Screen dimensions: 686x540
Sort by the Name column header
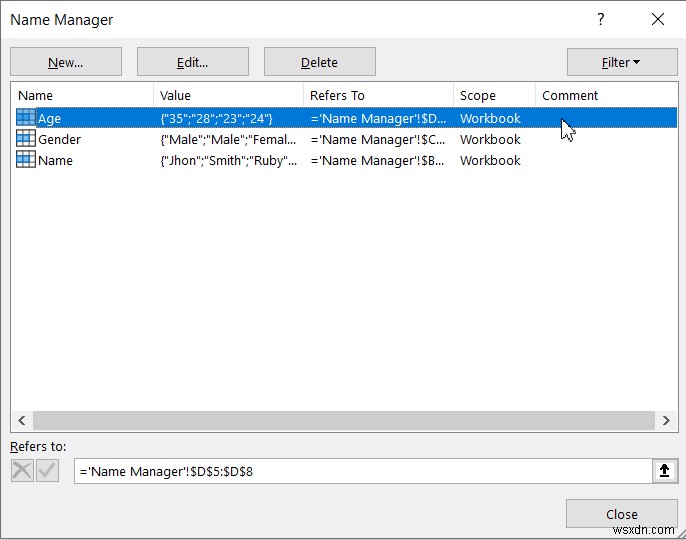tap(82, 95)
